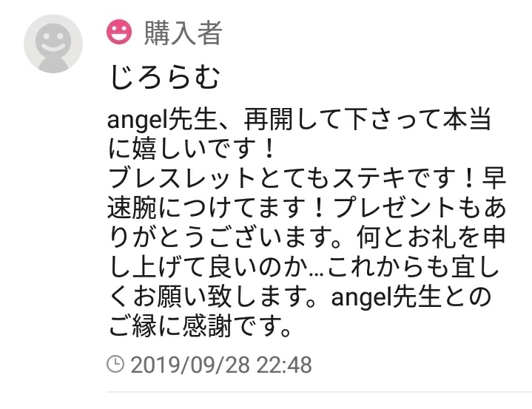532x409 pixels.
Task: Click the text 速腕につけてます！
Action: click(219, 208)
